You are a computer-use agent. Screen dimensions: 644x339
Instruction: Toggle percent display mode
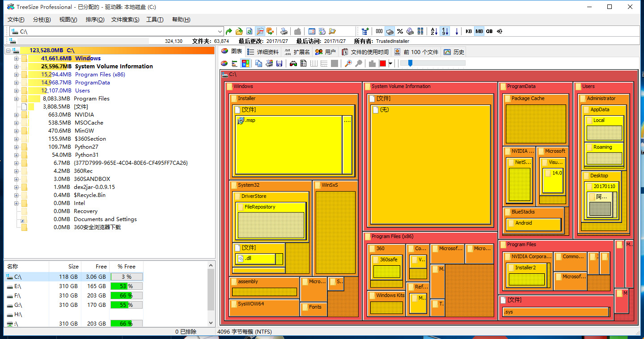click(400, 31)
